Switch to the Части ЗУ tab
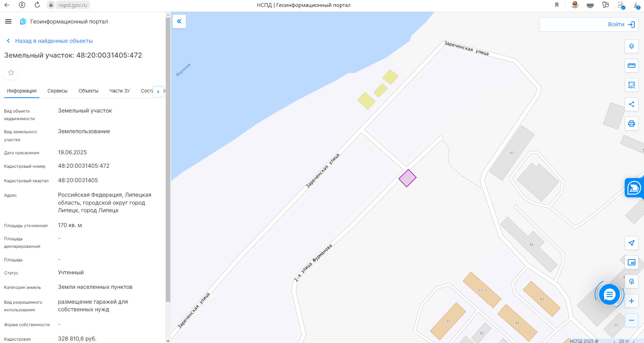 [119, 91]
